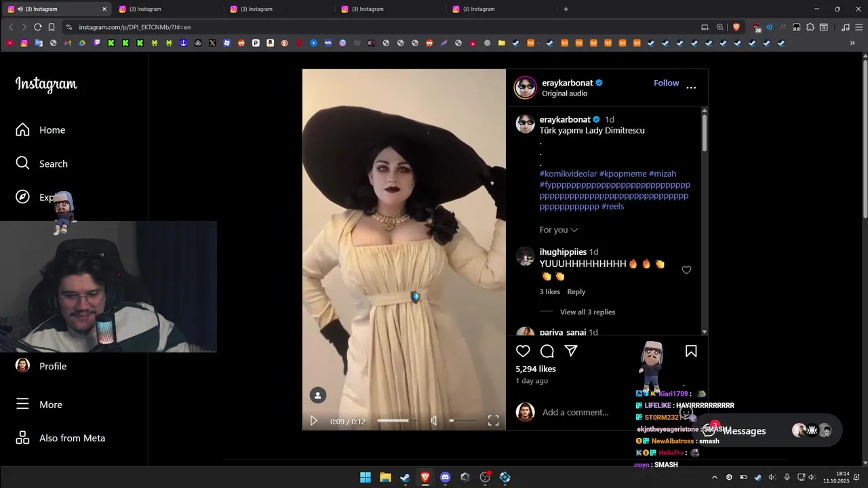
Task: Click the address bar URL
Action: (x=135, y=27)
